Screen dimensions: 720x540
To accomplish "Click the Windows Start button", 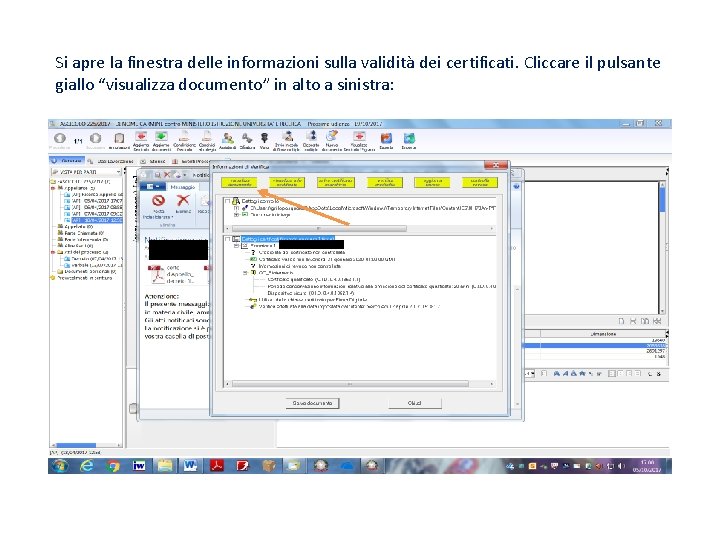I will coord(59,466).
